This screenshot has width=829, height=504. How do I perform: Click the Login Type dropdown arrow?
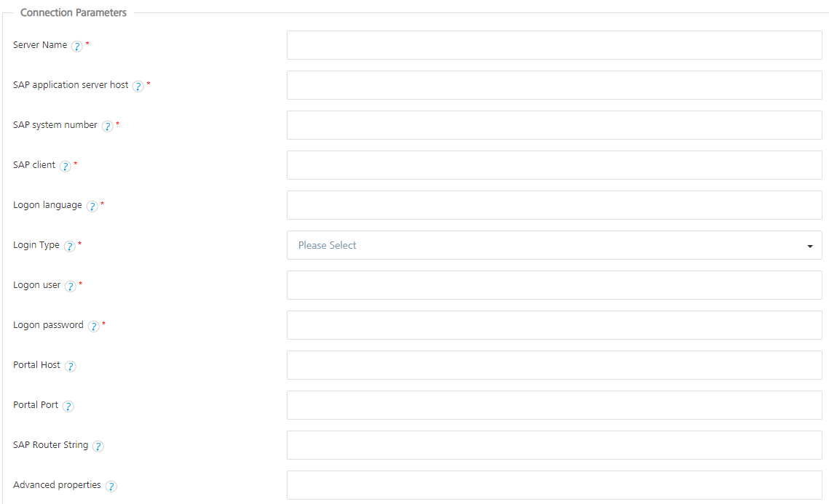click(x=809, y=245)
